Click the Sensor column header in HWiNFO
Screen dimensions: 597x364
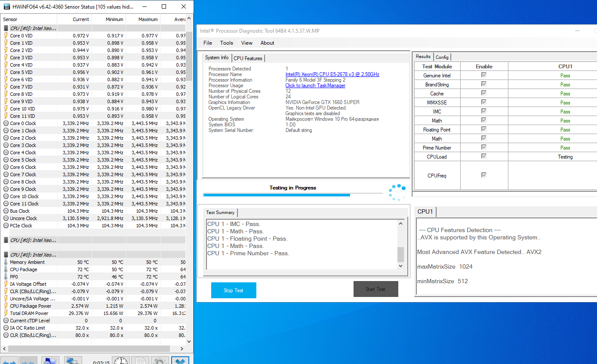coord(29,19)
